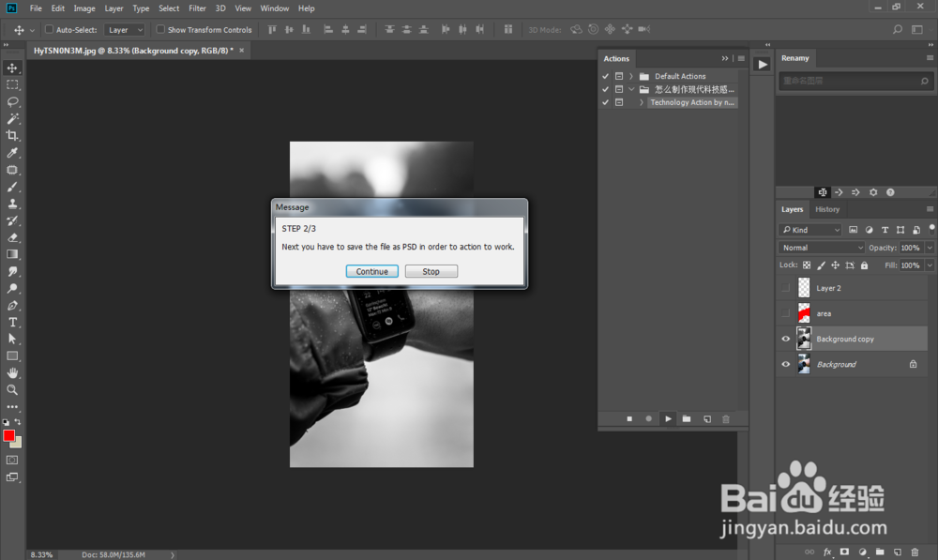Select the Hand tool
This screenshot has height=560, width=938.
pyautogui.click(x=12, y=372)
